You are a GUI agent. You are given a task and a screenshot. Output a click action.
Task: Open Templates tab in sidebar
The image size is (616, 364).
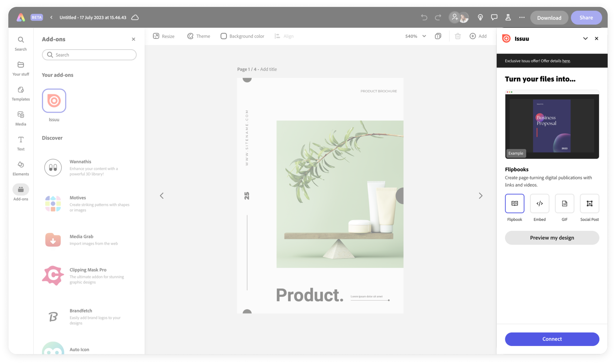[x=21, y=93]
